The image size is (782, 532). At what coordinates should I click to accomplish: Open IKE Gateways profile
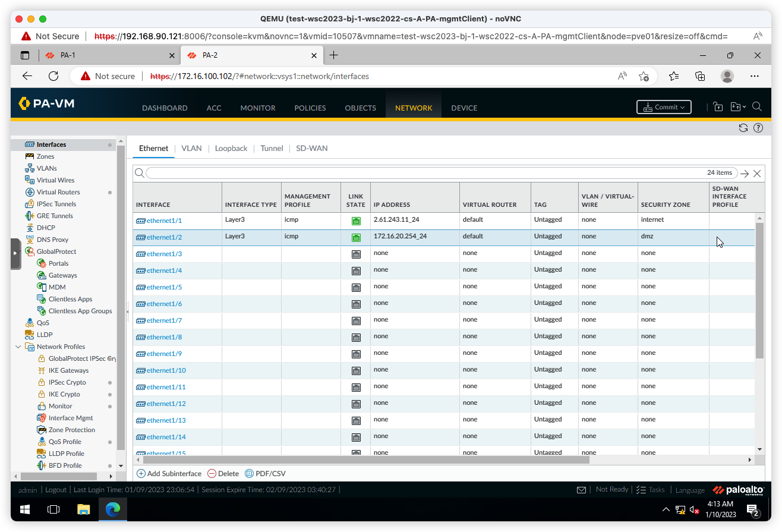pos(63,370)
